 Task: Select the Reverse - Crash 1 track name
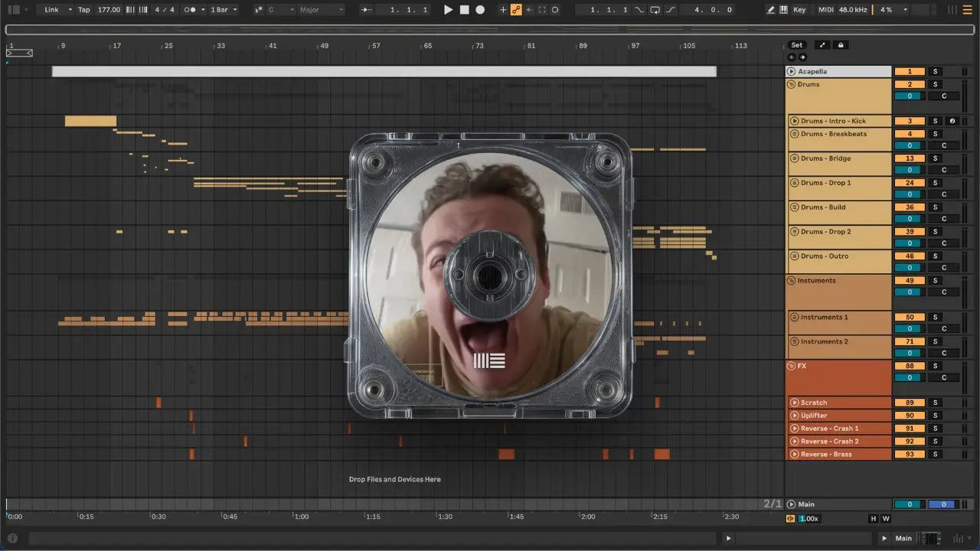tap(830, 429)
